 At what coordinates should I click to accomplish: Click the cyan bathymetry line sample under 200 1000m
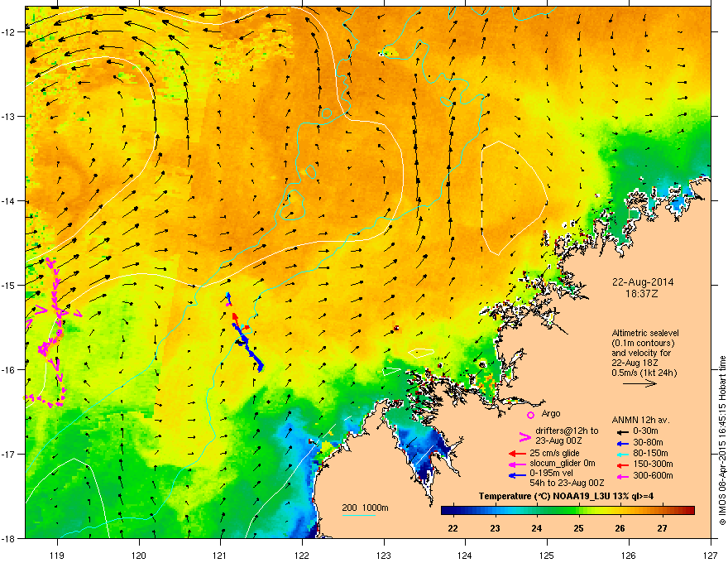pyautogui.click(x=358, y=515)
